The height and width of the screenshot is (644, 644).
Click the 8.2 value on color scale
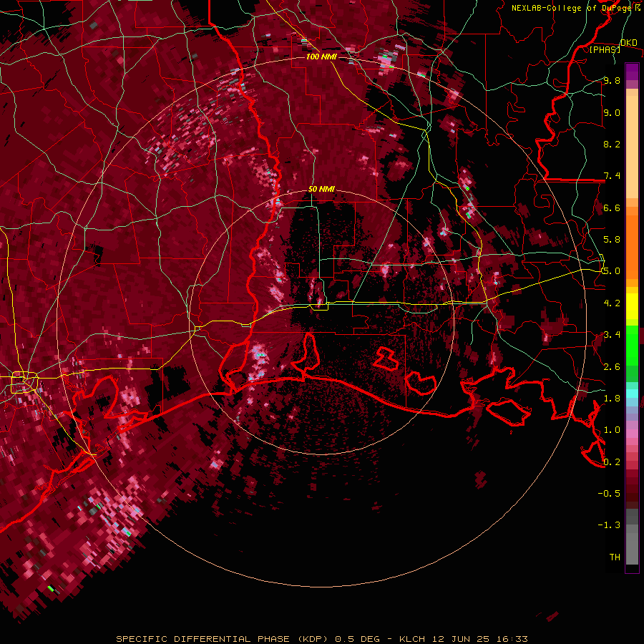612,144
